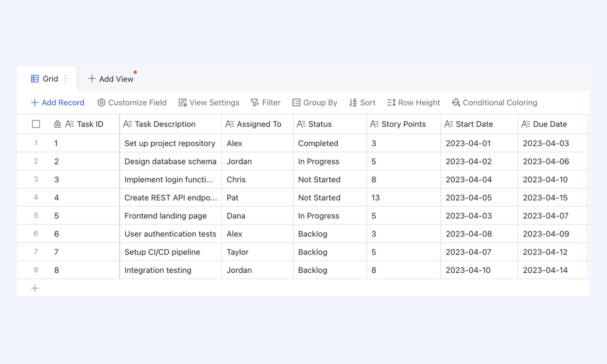
Task: Click the lock icon in Task ID header
Action: (x=57, y=124)
